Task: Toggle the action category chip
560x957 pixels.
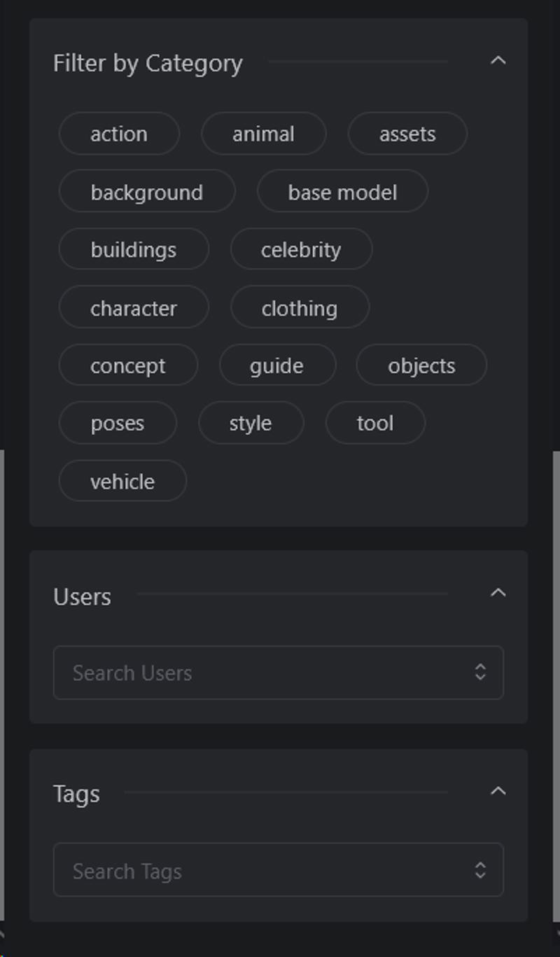Action: [119, 134]
